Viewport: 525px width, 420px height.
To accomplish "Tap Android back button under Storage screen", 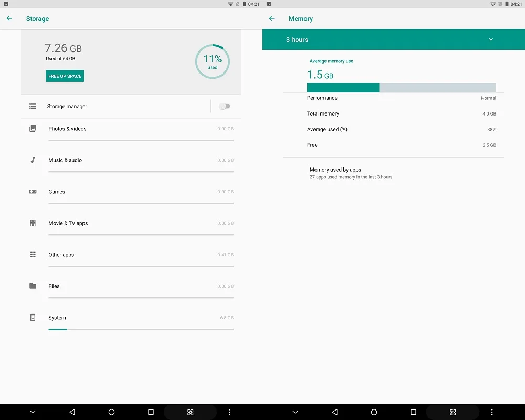I will coord(72,412).
